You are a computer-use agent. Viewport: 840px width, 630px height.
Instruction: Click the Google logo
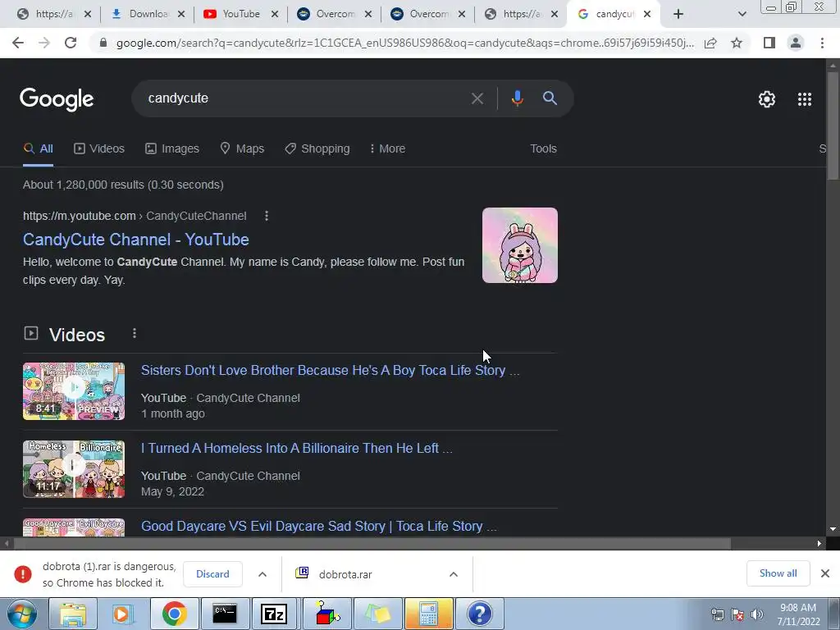point(57,99)
